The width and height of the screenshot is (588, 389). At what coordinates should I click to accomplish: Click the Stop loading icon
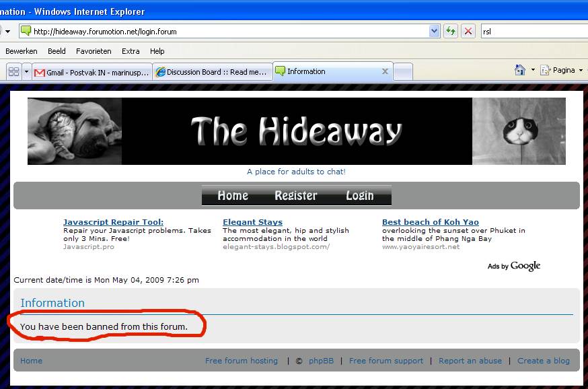point(468,31)
